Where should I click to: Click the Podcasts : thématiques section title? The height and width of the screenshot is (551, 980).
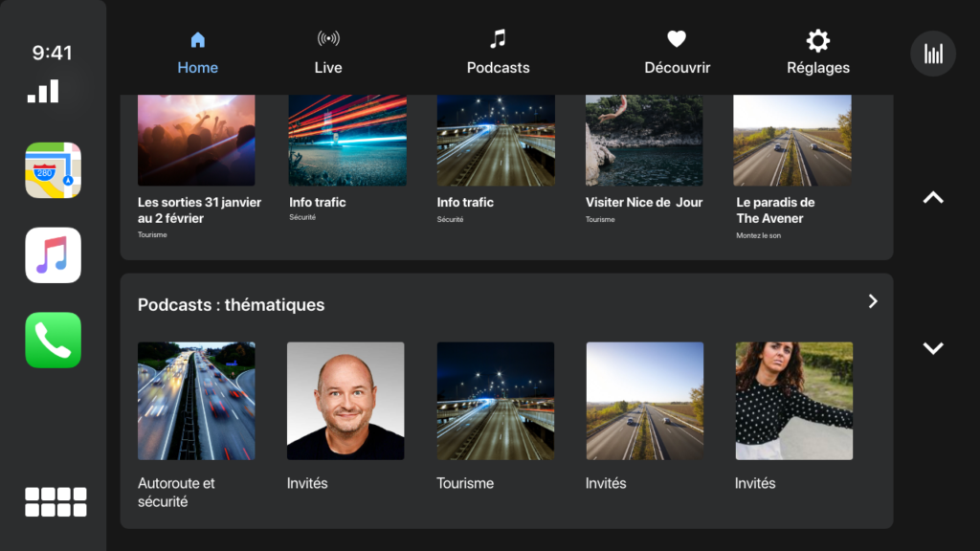point(231,305)
